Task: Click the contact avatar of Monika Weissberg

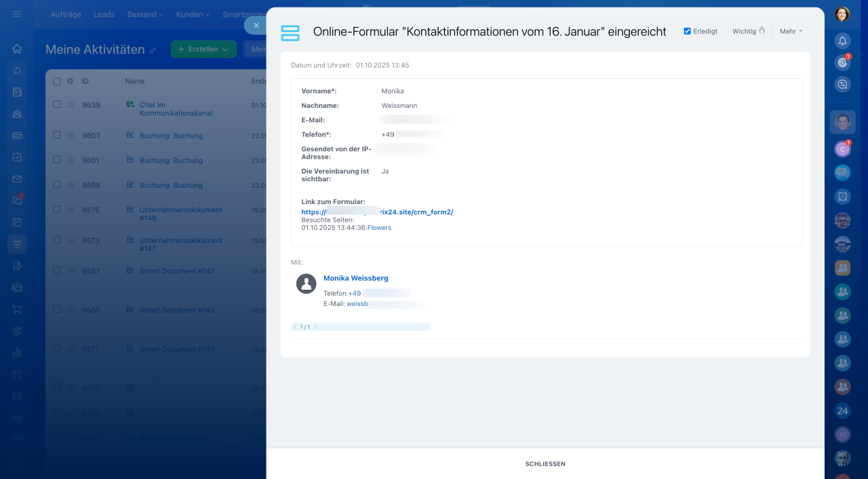Action: tap(307, 284)
